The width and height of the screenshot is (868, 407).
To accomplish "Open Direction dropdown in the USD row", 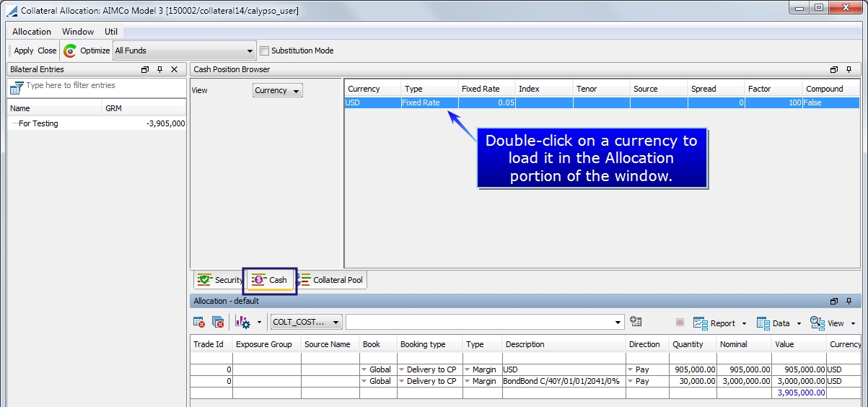I will coord(631,369).
